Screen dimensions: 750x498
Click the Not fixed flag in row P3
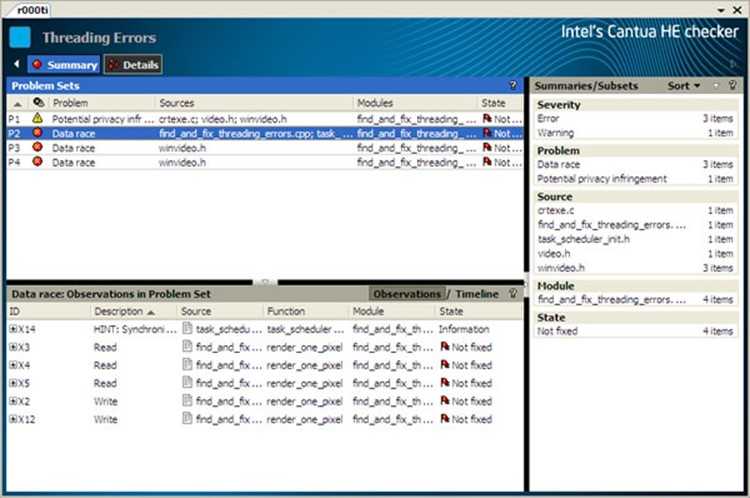tap(487, 147)
